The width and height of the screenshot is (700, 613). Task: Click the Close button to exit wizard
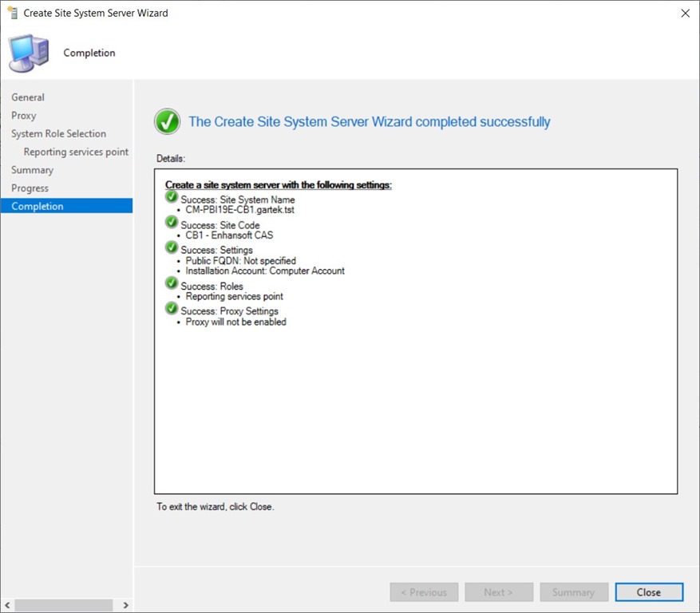pos(649,592)
